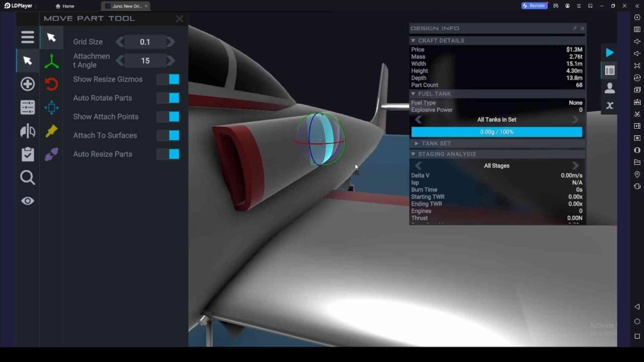Toggle the Design Info panel layout icon
Screen dimensions: 644x362
[609, 70]
